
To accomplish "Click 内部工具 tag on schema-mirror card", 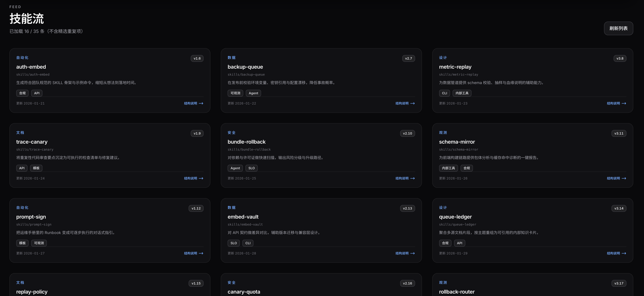I will (x=449, y=168).
